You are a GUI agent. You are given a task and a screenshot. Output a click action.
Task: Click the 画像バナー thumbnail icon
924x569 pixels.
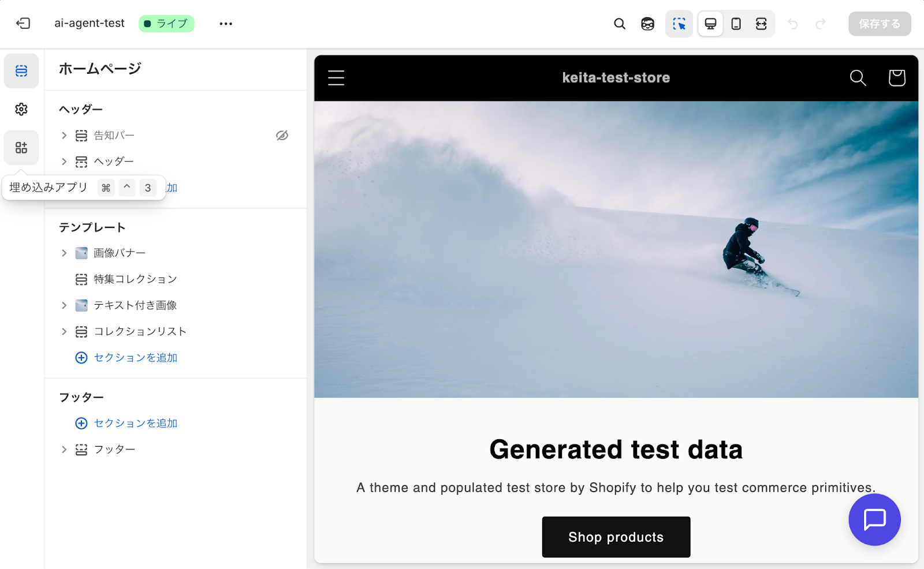81,253
